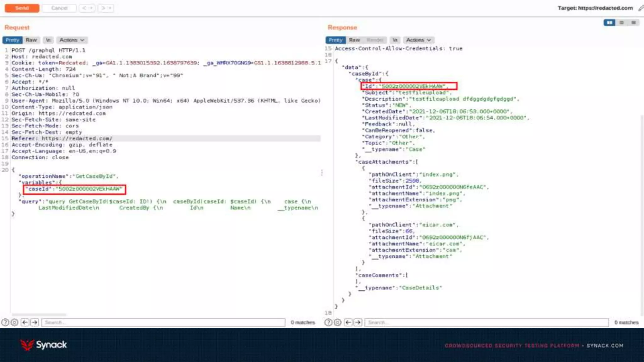Switch to side-by-side split layout
Viewport: 644px width, 362px height.
609,23
